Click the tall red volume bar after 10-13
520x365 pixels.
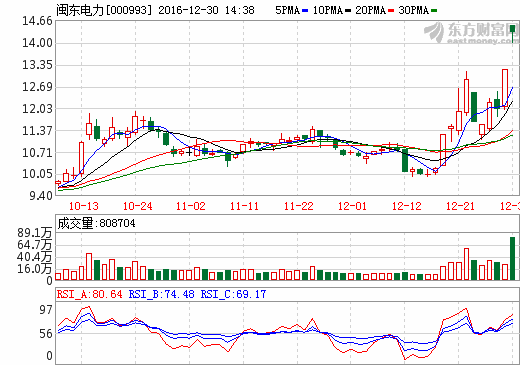(x=89, y=266)
